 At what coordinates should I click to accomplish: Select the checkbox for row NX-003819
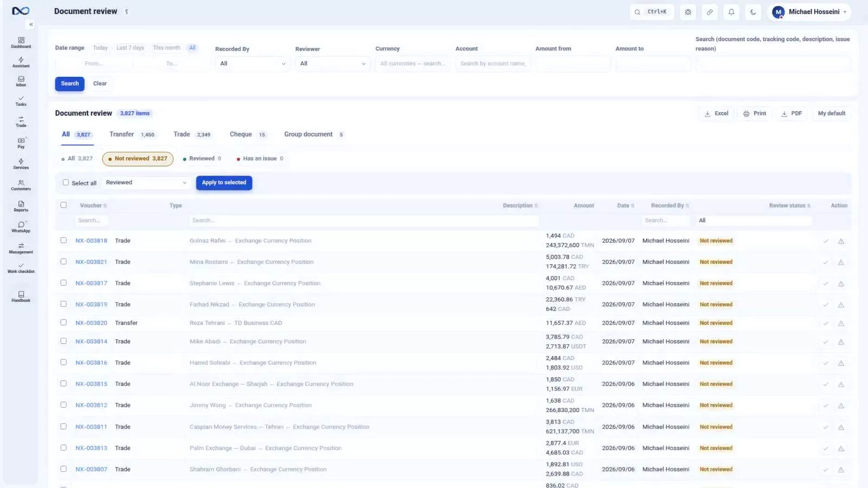click(x=63, y=304)
